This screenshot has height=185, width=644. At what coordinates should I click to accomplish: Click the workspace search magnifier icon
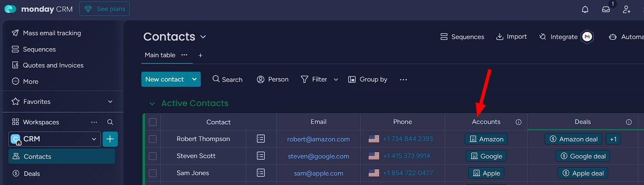[110, 122]
